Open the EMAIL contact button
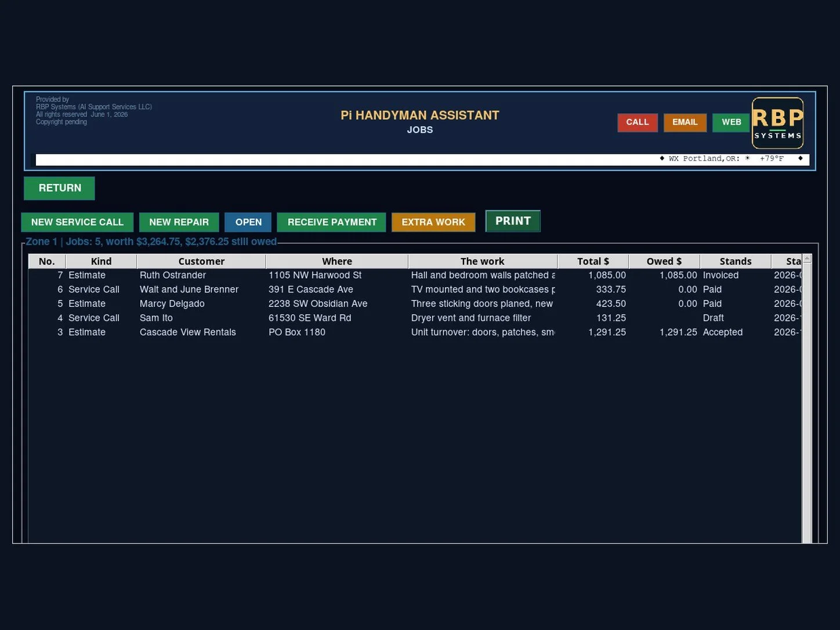This screenshot has height=630, width=840. point(685,122)
